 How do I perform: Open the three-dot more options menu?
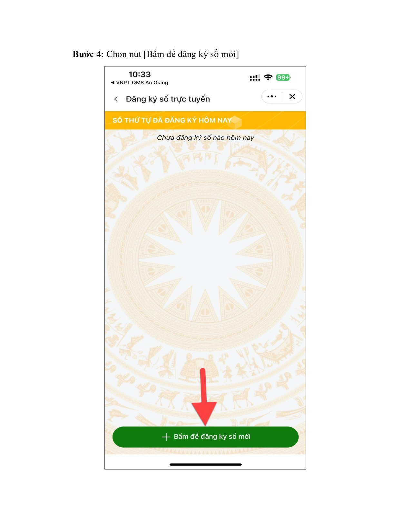(272, 96)
